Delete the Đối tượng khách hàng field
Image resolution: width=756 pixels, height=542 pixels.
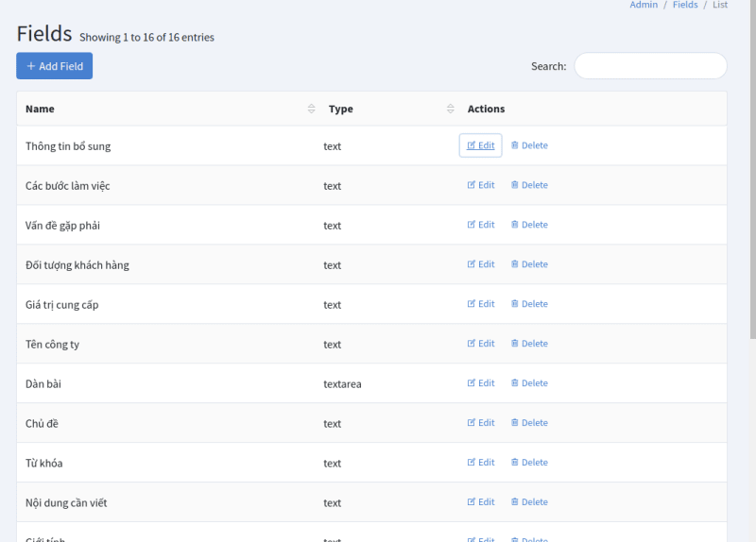(x=529, y=264)
